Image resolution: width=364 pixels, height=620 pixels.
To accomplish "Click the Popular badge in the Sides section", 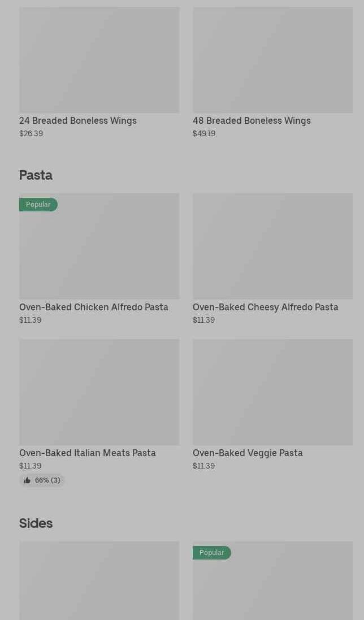I will click(212, 553).
